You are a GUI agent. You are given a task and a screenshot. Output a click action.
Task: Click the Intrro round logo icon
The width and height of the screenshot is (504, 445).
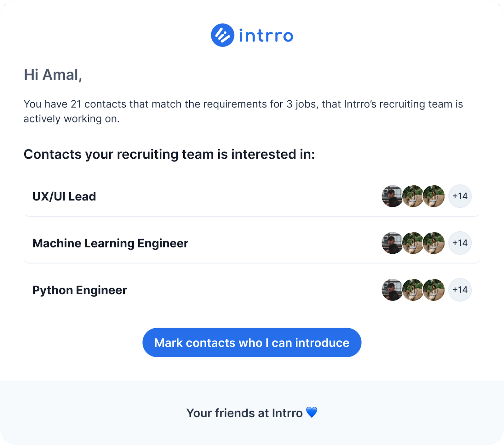click(222, 35)
